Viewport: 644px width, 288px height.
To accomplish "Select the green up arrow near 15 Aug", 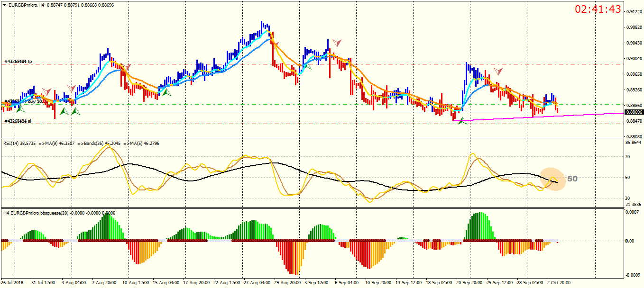I will pyautogui.click(x=166, y=92).
